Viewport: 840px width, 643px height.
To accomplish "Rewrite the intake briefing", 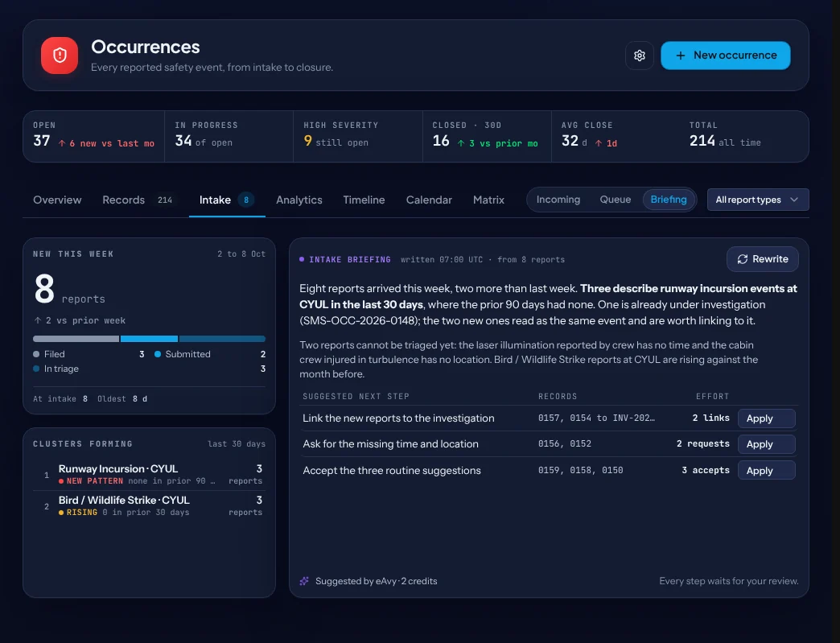I will coord(762,259).
